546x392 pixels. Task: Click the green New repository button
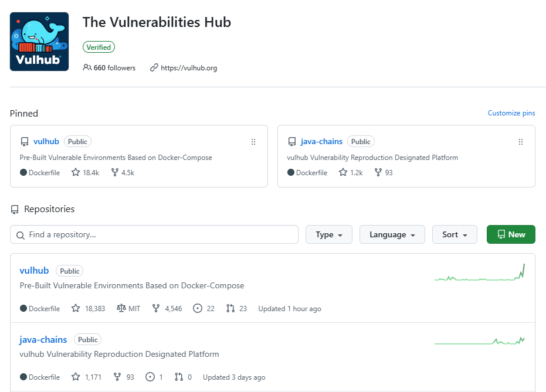pyautogui.click(x=511, y=235)
